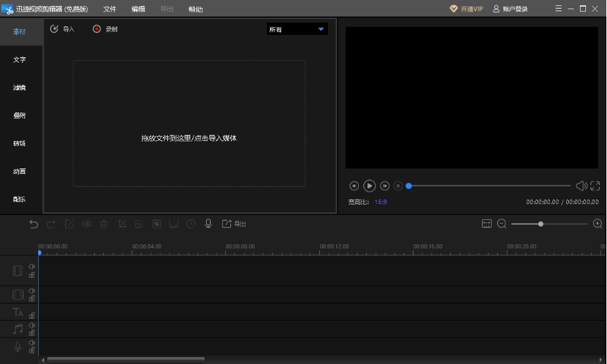The image size is (607, 364).
Task: Click the redo arrow icon
Action: pyautogui.click(x=51, y=224)
